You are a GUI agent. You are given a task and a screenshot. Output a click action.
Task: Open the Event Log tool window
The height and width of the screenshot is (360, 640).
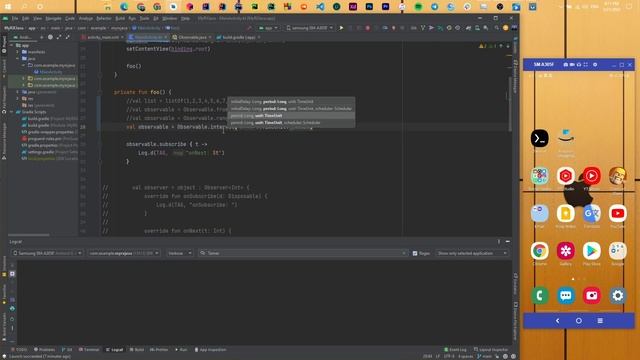pyautogui.click(x=455, y=350)
